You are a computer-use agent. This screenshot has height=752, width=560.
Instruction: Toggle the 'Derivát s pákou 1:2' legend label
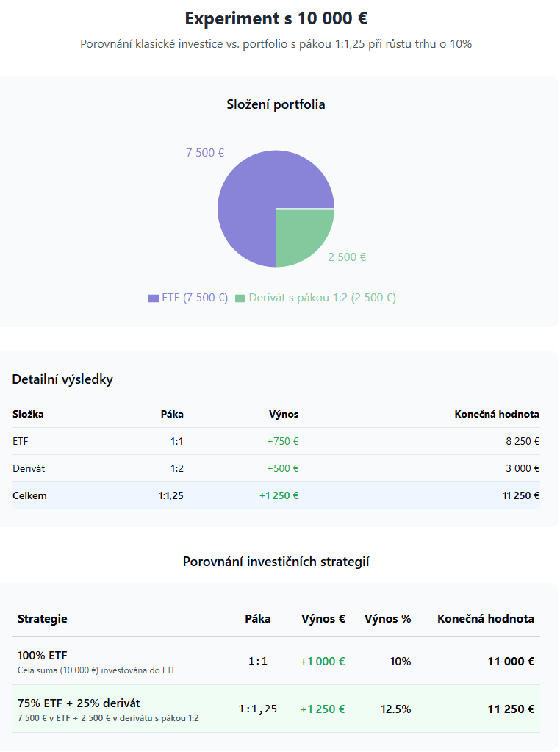(x=322, y=298)
